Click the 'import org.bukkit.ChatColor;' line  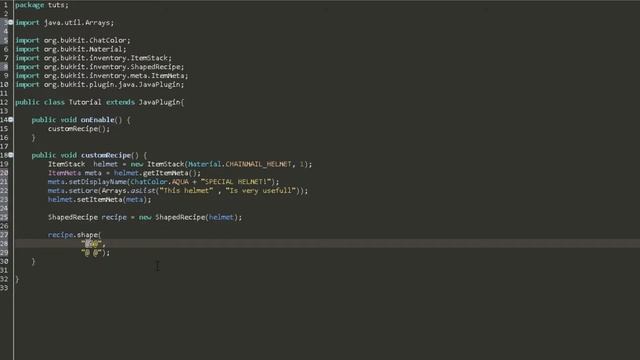pyautogui.click(x=73, y=40)
